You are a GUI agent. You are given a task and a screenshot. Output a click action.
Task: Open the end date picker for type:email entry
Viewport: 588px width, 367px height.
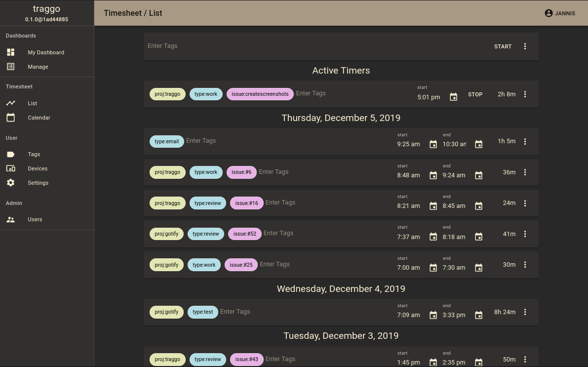coord(478,144)
